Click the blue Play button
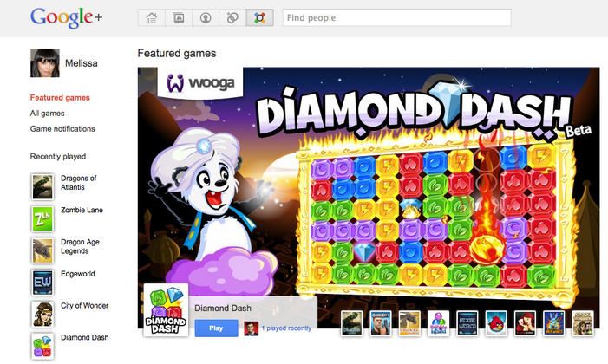 [x=216, y=328]
